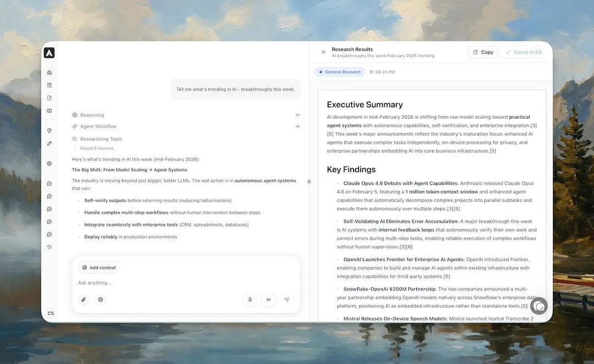This screenshot has height=364, width=594.
Task: Collapse the Agent Workflow section chevron
Action: (x=298, y=126)
